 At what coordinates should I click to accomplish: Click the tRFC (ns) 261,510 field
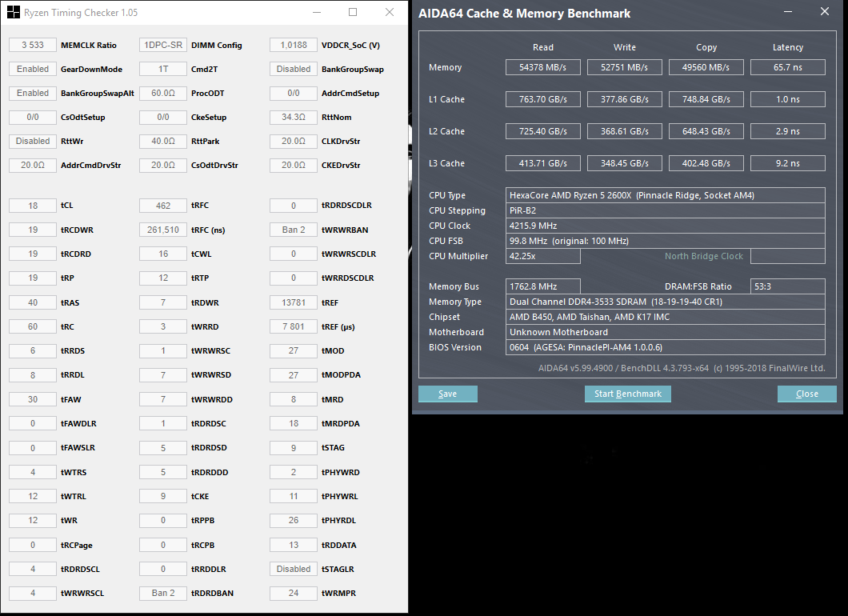click(162, 230)
